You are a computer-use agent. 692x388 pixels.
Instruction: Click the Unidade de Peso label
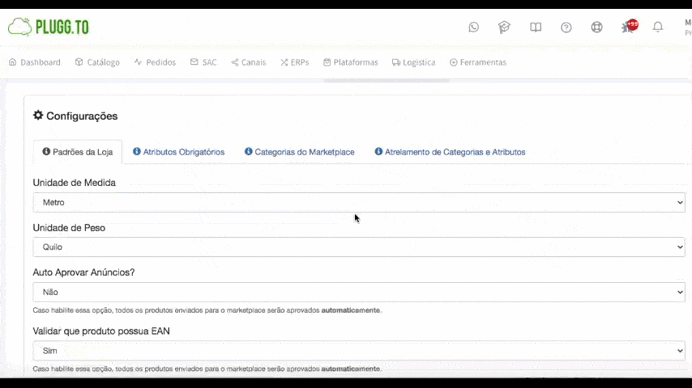coord(69,228)
